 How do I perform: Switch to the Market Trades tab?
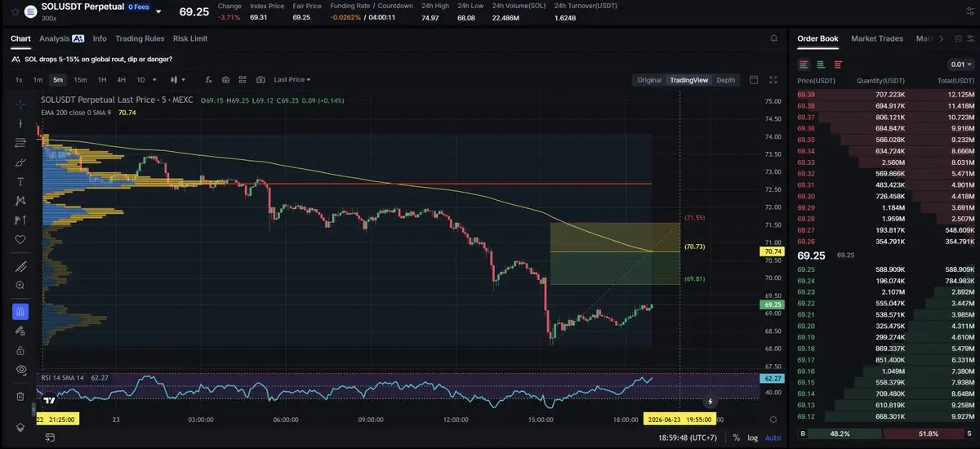coord(879,38)
